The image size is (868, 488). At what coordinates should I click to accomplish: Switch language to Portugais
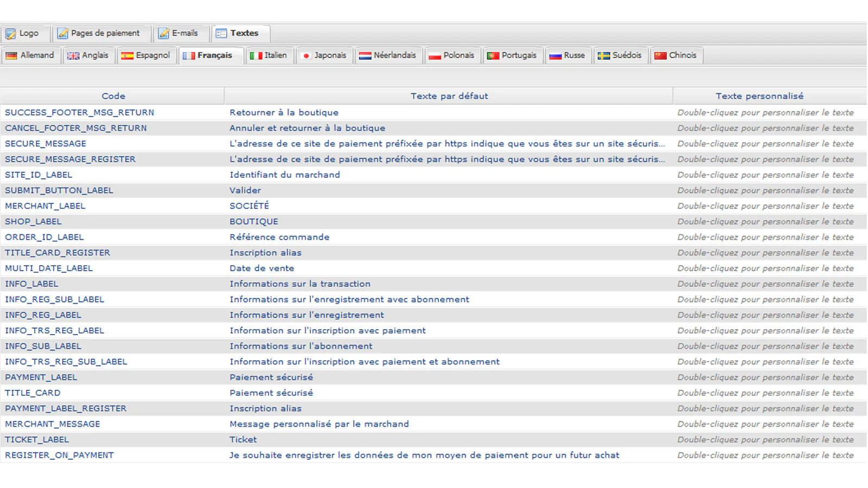pos(513,55)
